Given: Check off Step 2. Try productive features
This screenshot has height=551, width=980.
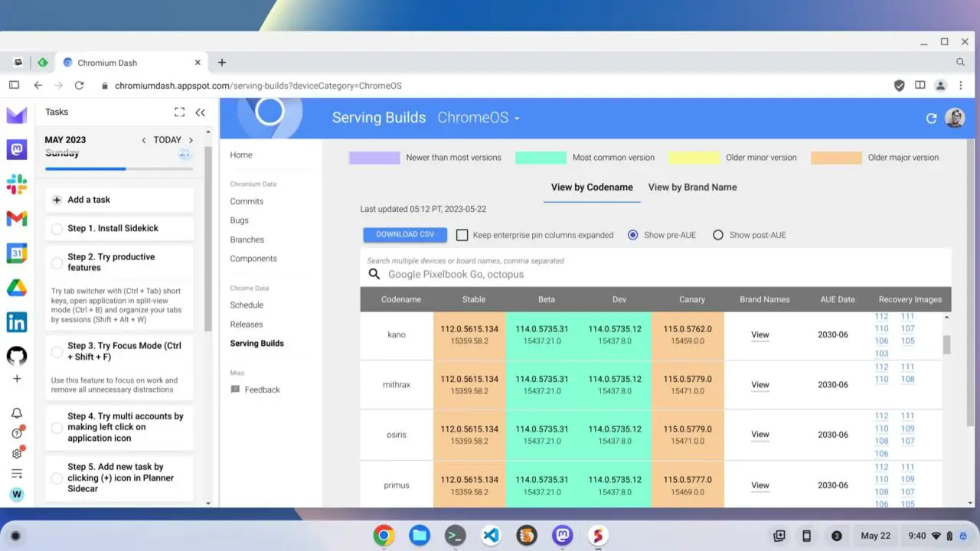Looking at the screenshot, I should click(57, 262).
